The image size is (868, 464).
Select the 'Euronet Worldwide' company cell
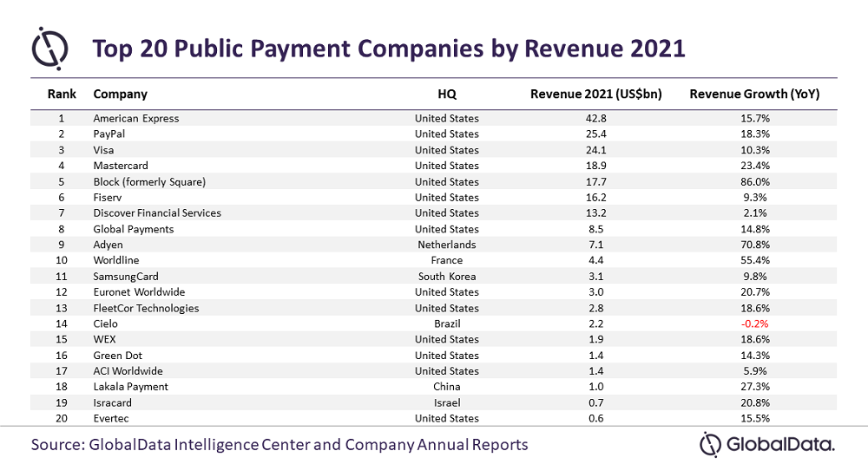click(x=139, y=292)
